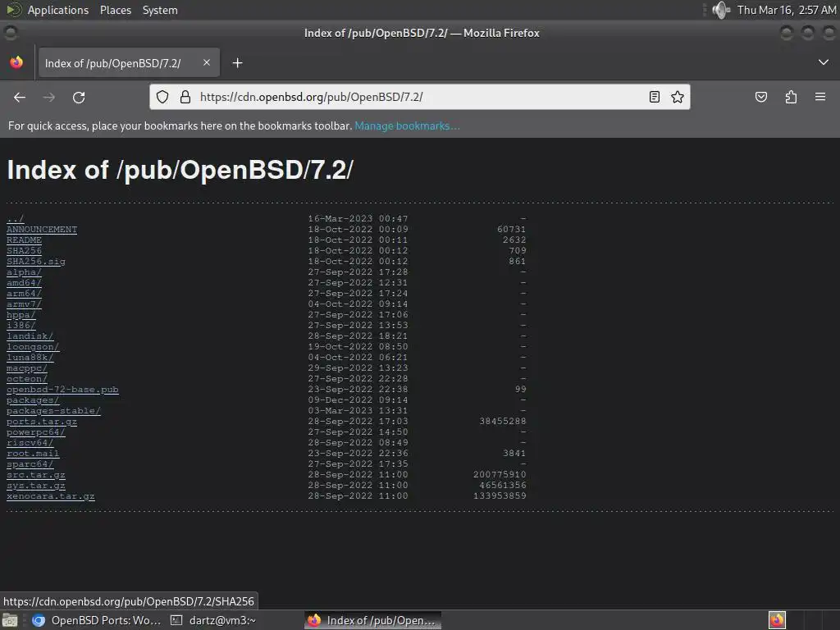Open the Places menu
The image size is (840, 630).
tap(116, 10)
